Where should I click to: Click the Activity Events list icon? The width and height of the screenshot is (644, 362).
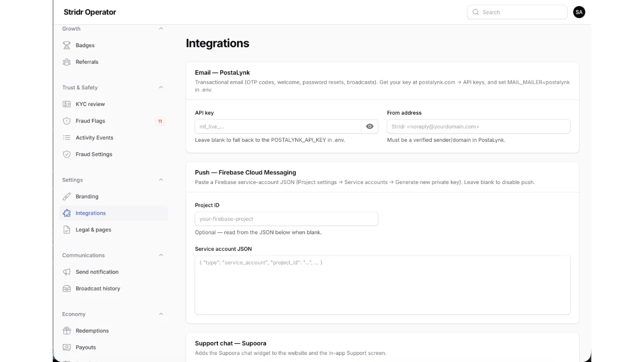(66, 138)
